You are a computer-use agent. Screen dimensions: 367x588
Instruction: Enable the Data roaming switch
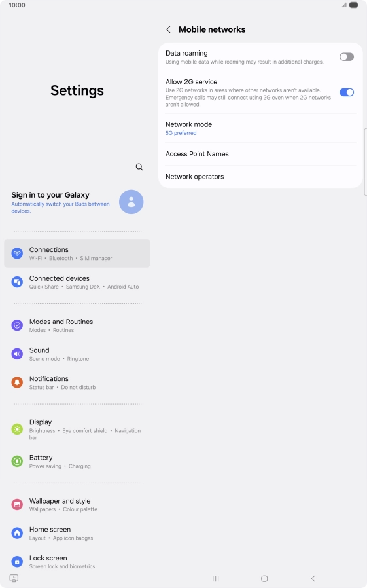347,56
